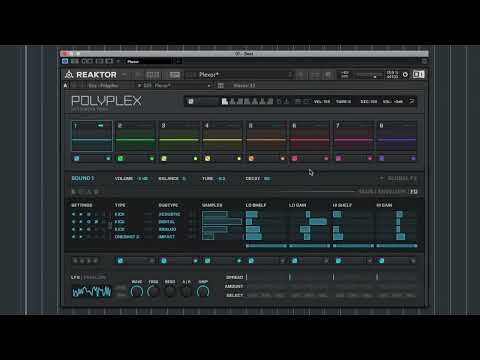Open the DIGITAL subtype selector
Screen dimensions: 480x360
167,222
